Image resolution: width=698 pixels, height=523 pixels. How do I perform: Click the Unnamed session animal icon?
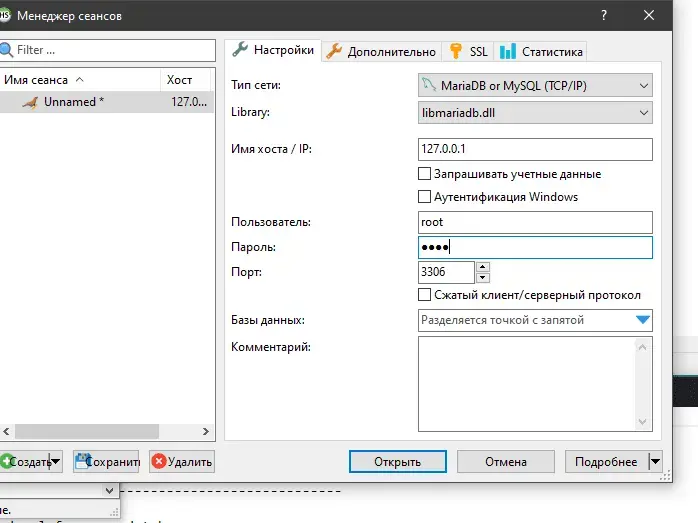click(31, 103)
